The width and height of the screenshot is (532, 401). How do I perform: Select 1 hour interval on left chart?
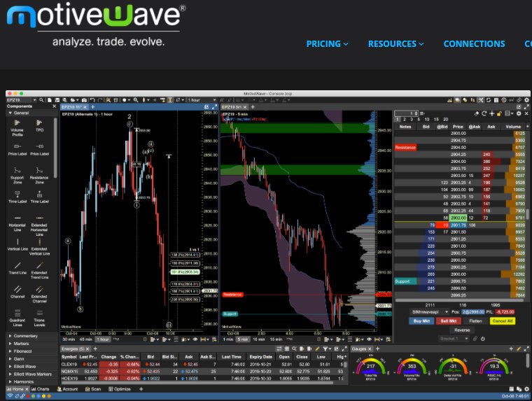point(103,339)
